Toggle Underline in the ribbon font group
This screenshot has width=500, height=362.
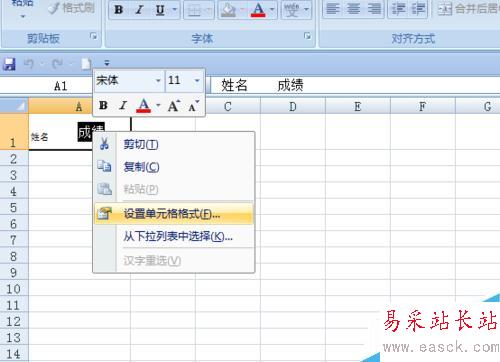[160, 10]
